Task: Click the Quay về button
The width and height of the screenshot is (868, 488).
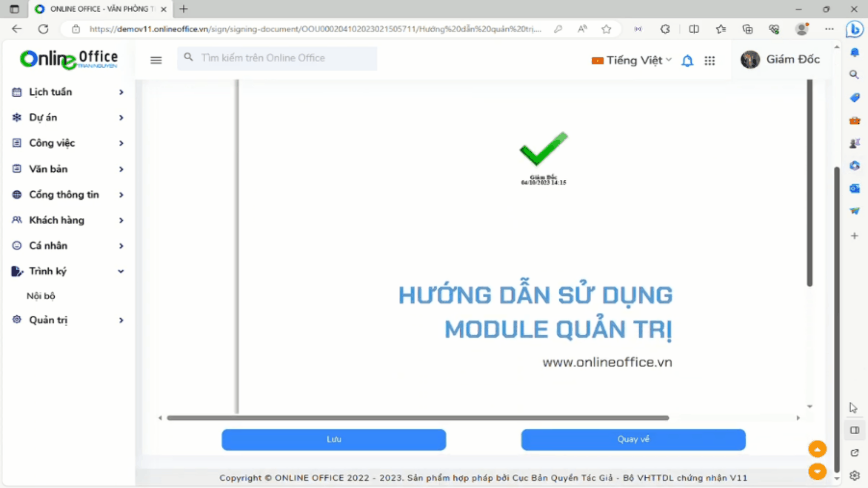Action: tap(633, 440)
